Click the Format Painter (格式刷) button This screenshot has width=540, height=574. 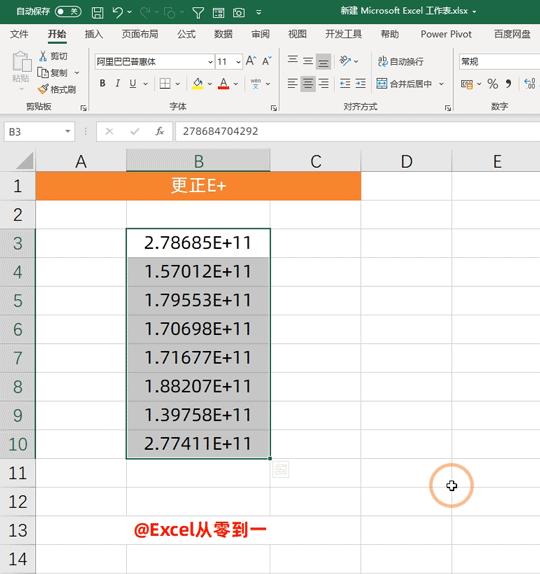point(57,89)
